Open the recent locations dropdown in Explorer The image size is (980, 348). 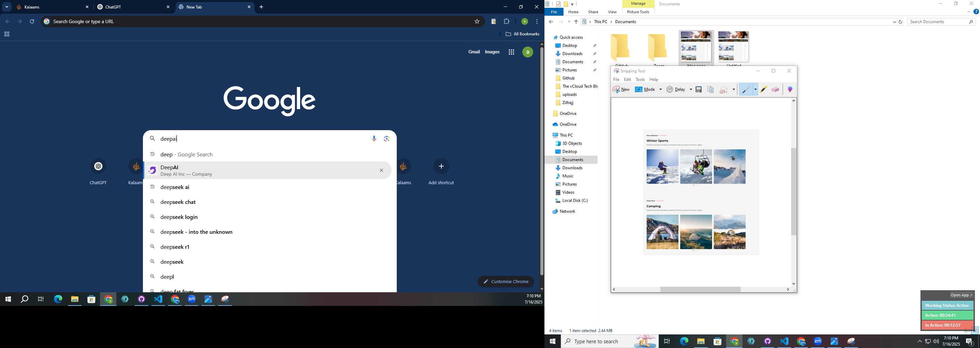[569, 22]
